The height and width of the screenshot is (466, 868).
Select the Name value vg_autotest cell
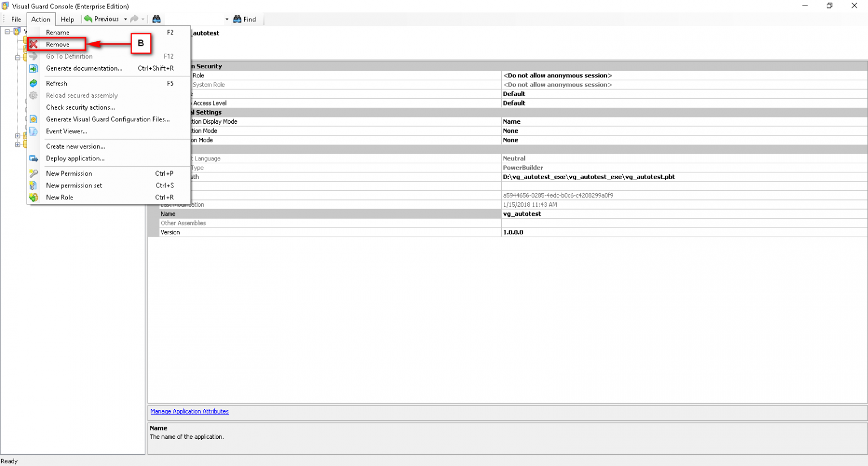[x=684, y=214]
